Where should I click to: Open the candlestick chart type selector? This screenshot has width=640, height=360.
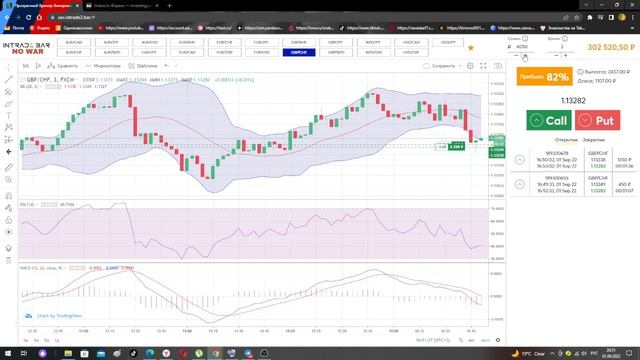[38, 66]
